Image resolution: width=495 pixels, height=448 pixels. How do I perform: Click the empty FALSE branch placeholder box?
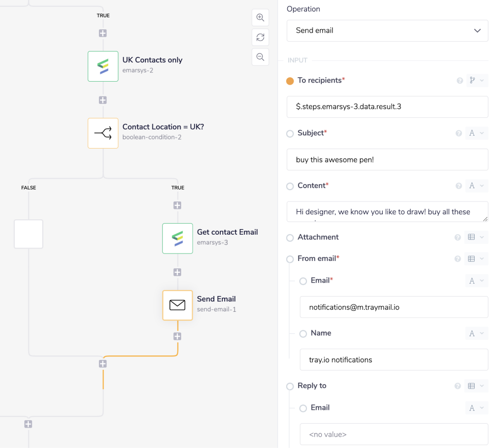(x=29, y=234)
